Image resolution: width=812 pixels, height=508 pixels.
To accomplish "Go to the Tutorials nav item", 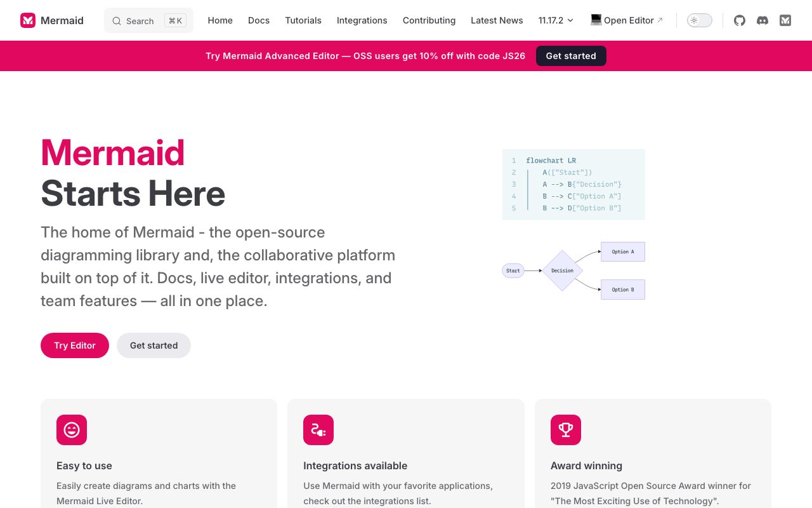I will (x=303, y=20).
